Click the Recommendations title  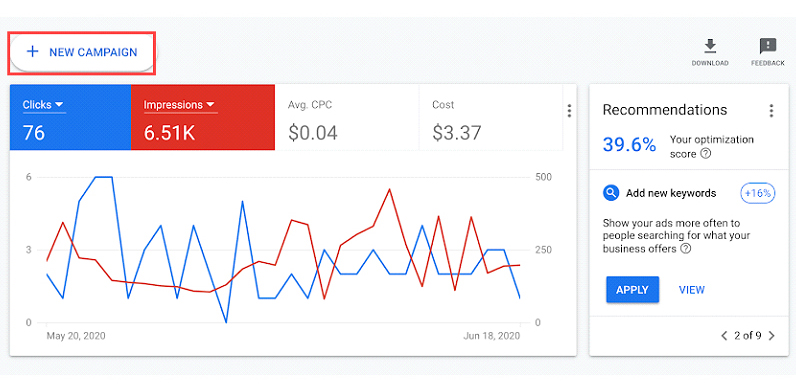point(665,110)
